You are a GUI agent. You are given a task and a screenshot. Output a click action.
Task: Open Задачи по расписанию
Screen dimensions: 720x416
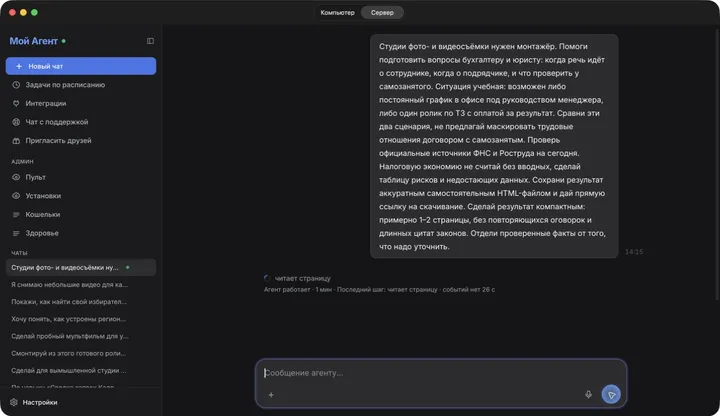[81, 84]
